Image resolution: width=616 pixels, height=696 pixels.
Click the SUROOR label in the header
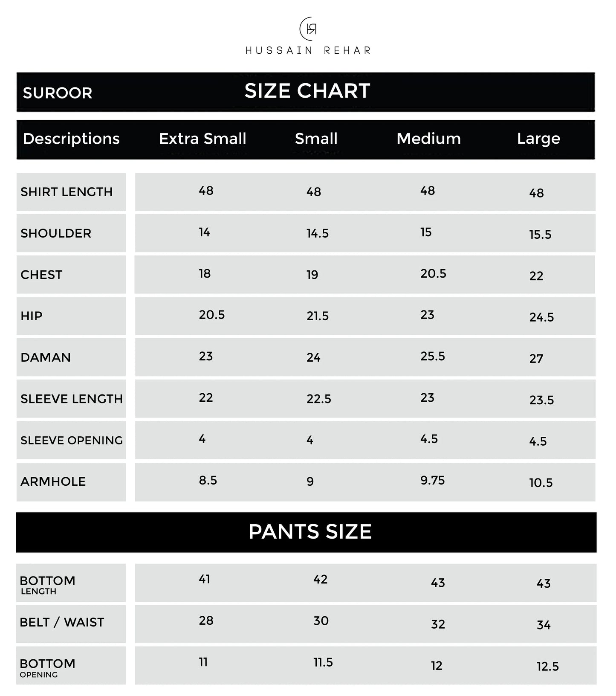click(58, 93)
